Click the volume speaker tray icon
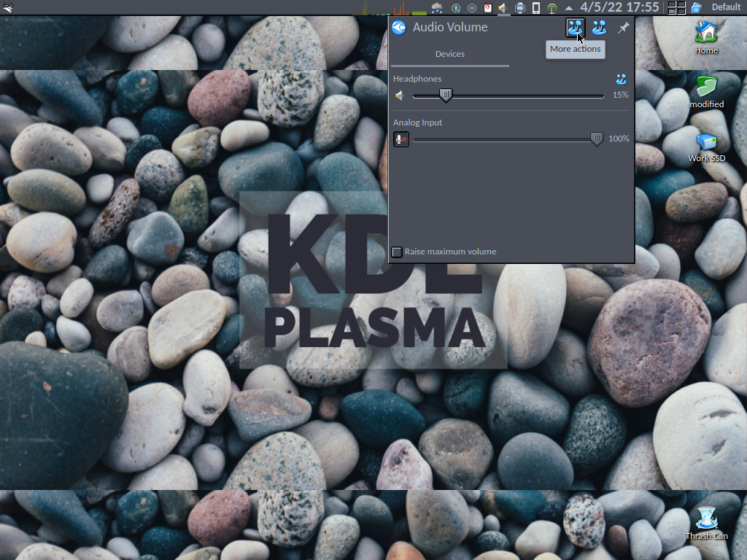Screen dimensions: 747x560 pyautogui.click(x=503, y=7)
